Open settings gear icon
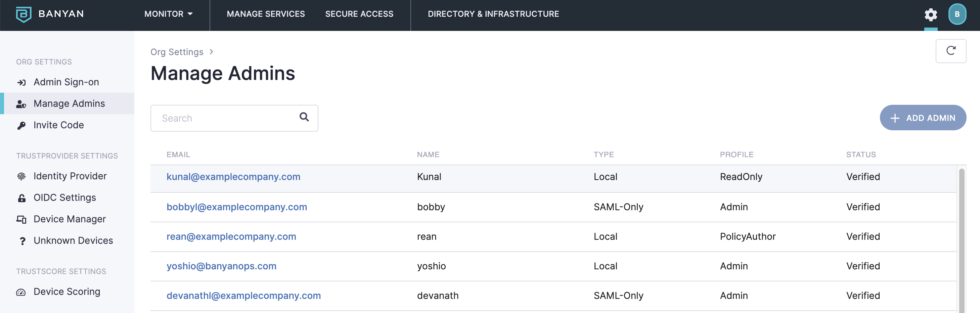Screen dimensions: 980x313 click(x=931, y=14)
